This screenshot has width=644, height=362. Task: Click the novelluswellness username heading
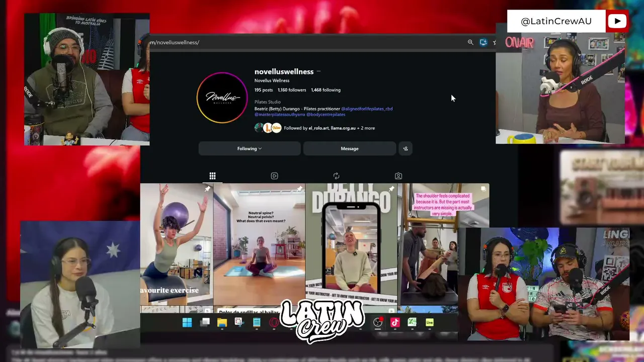(284, 71)
